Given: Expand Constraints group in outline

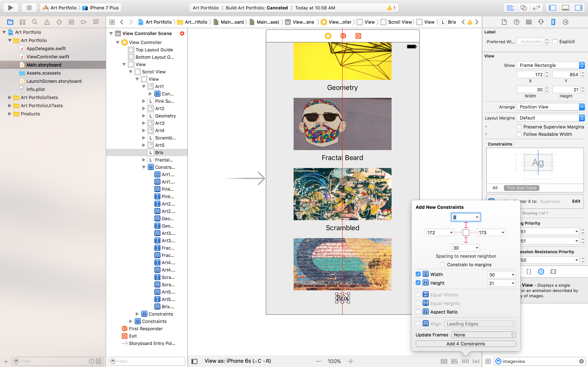Looking at the screenshot, I should click(x=137, y=314).
